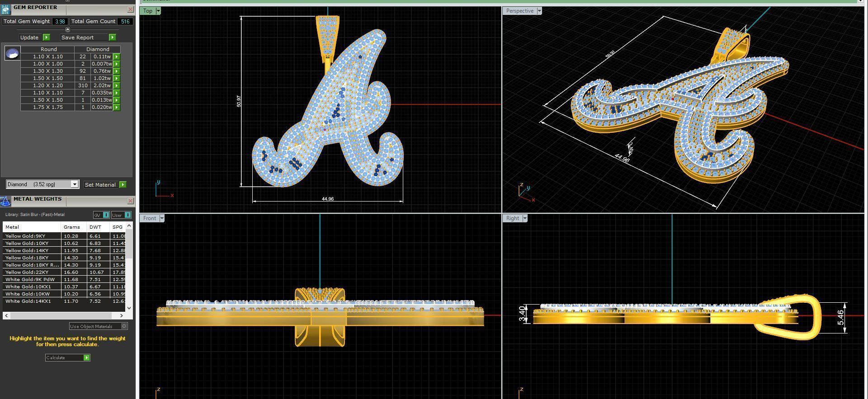This screenshot has height=399, width=868.
Task: Select White Gold:10KX1 row
Action: 64,286
